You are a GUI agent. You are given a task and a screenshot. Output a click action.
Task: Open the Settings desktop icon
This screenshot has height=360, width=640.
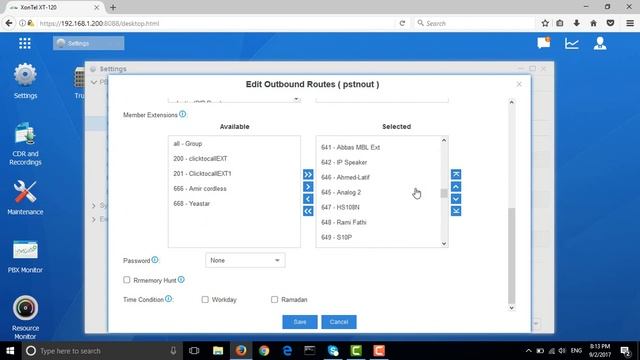pyautogui.click(x=25, y=81)
